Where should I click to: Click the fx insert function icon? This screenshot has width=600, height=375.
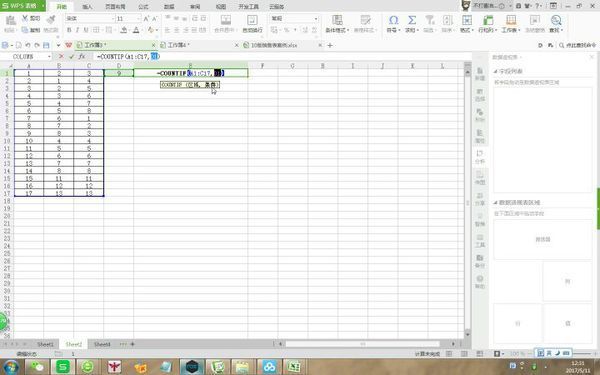[x=82, y=56]
